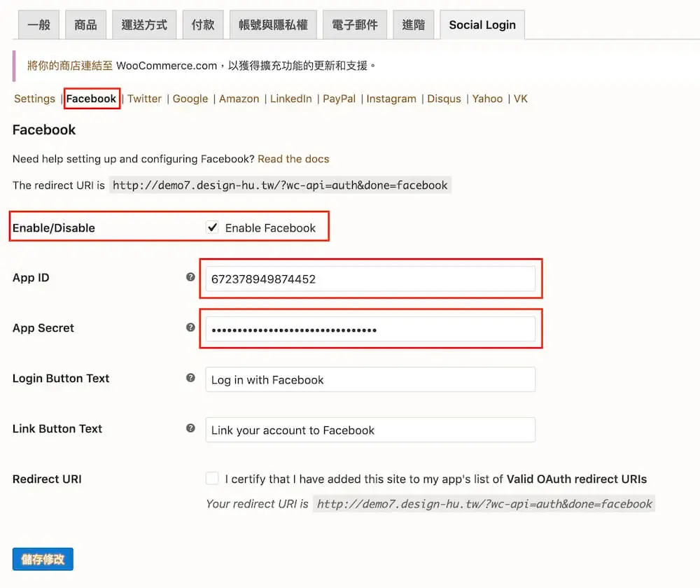Switch to the 運送方式 tab
Image resolution: width=700 pixels, height=588 pixels.
coord(144,24)
